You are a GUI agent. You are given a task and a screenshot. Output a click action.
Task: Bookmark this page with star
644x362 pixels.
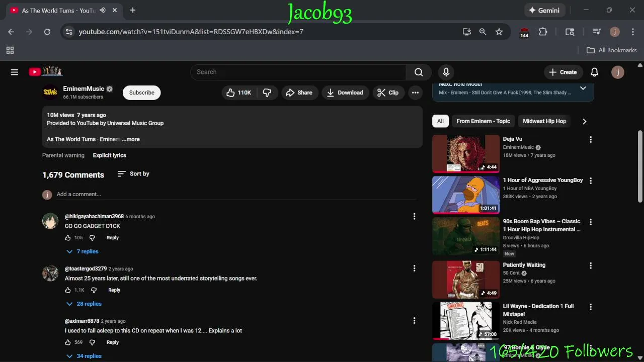499,32
